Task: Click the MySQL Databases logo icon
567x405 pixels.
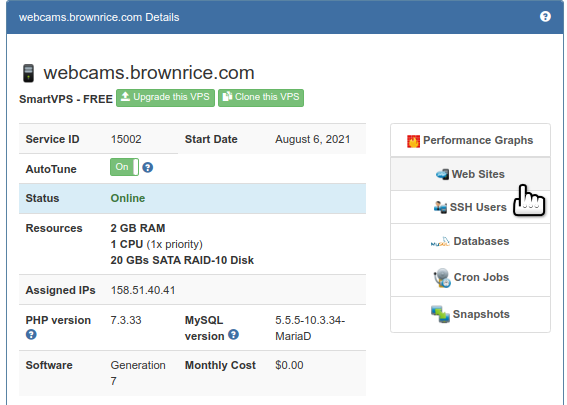Action: pyautogui.click(x=440, y=242)
